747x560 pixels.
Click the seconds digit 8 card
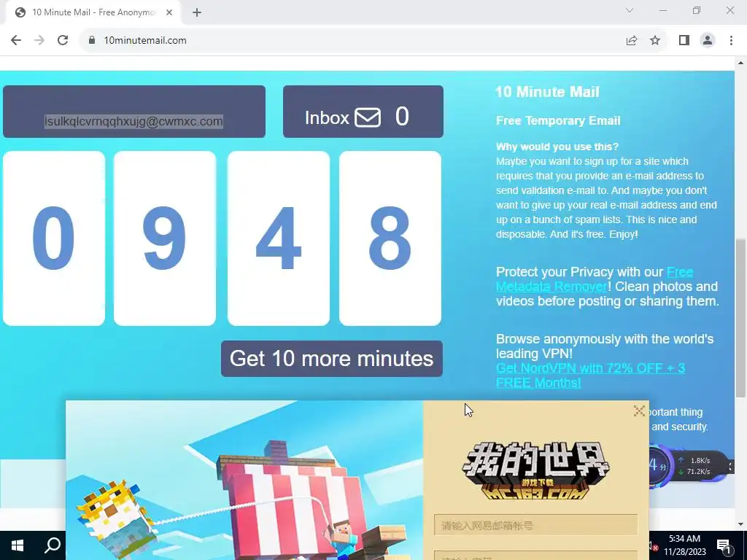tap(390, 238)
